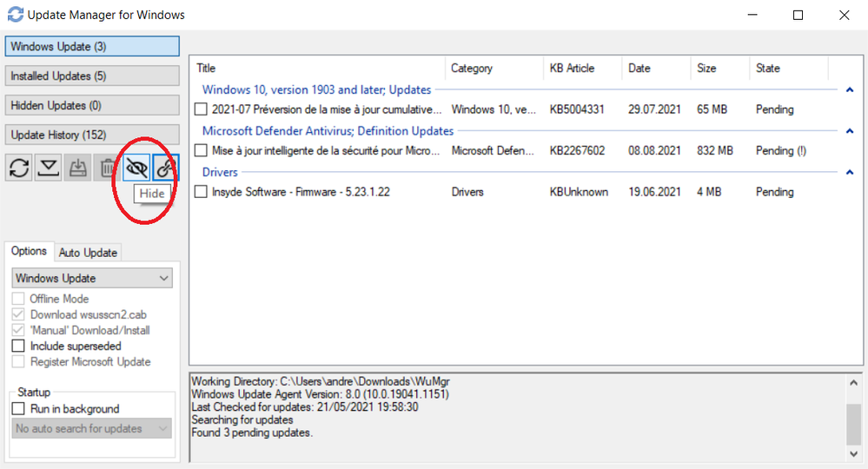
Task: Click the 29.07.2021 date cell
Action: pyautogui.click(x=654, y=109)
